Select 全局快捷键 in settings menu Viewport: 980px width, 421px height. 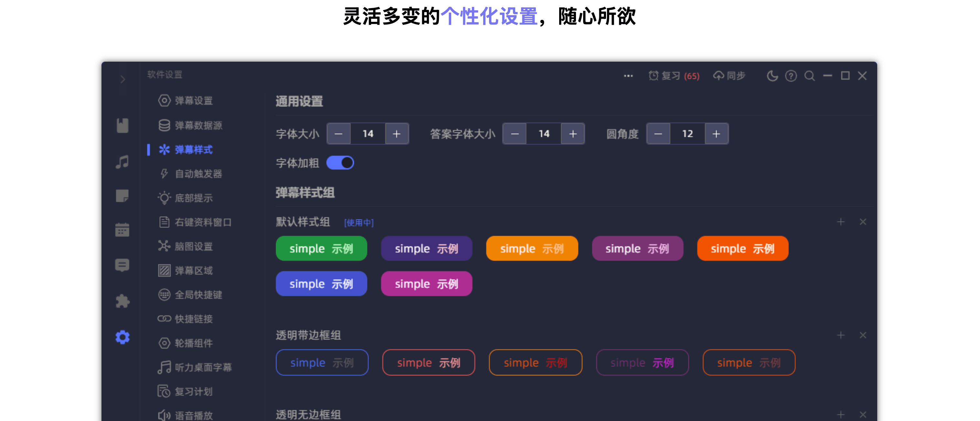[x=190, y=295]
